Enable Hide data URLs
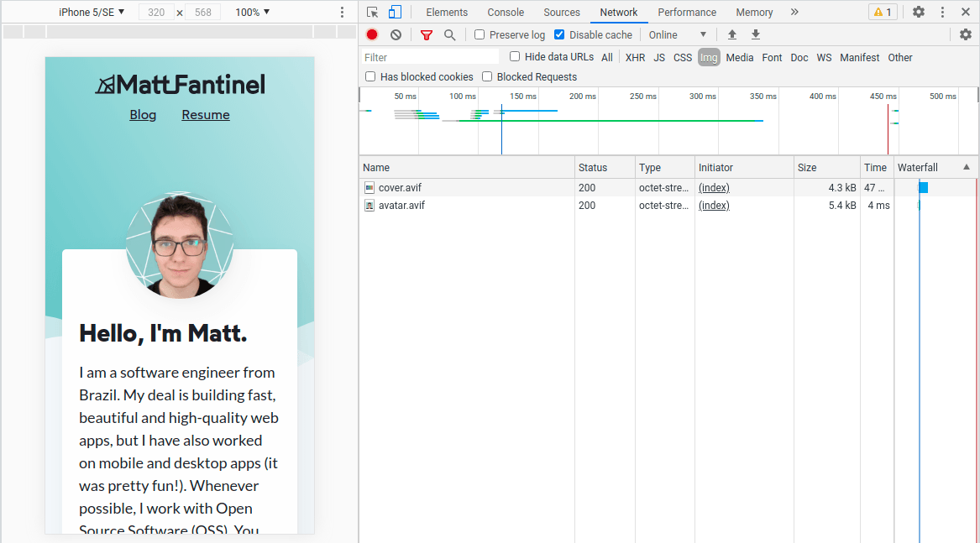The image size is (980, 543). (514, 56)
